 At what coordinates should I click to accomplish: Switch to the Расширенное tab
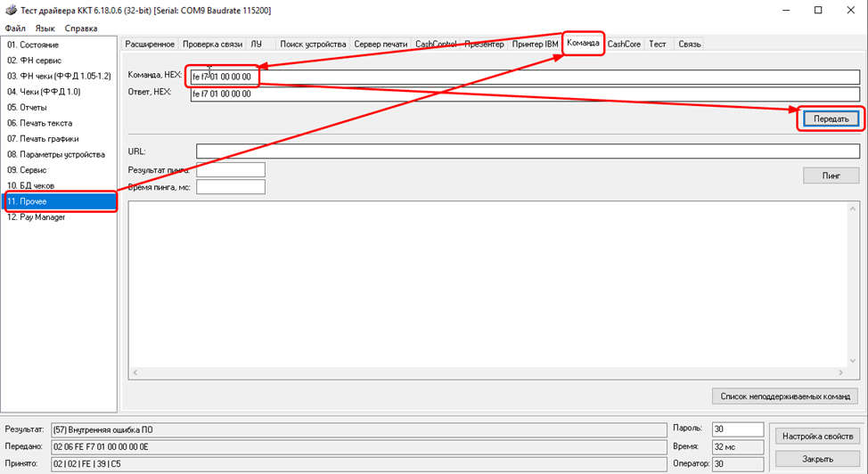pyautogui.click(x=150, y=44)
